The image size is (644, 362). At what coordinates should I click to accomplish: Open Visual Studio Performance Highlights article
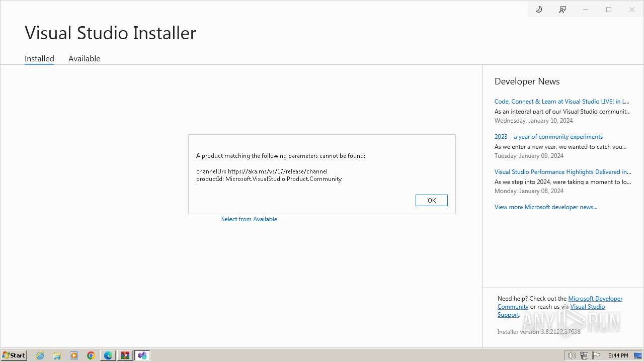pos(562,172)
